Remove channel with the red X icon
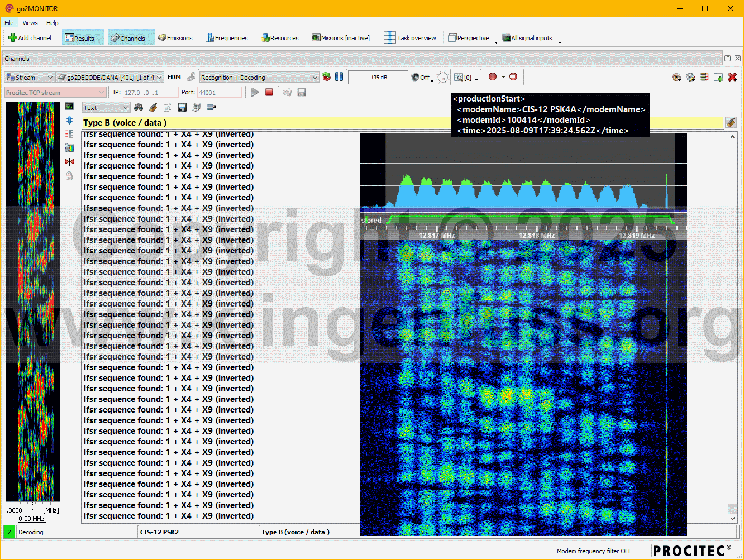 (x=732, y=77)
